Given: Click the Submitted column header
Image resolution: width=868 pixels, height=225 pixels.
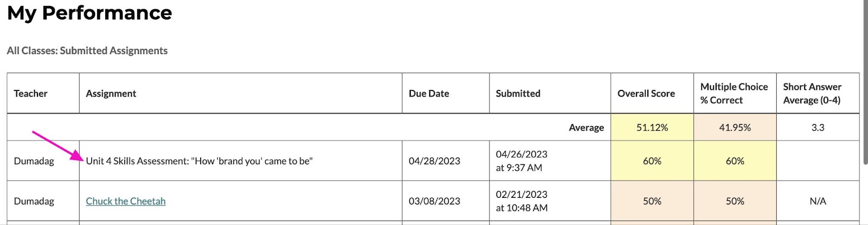Looking at the screenshot, I should coord(518,93).
